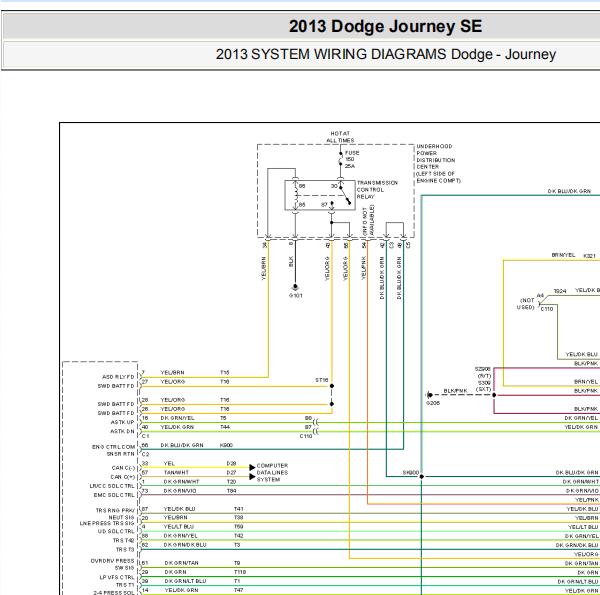This screenshot has width=600, height=595.
Task: Select the 'EMC SOL CTRL' label
Action: pyautogui.click(x=114, y=495)
